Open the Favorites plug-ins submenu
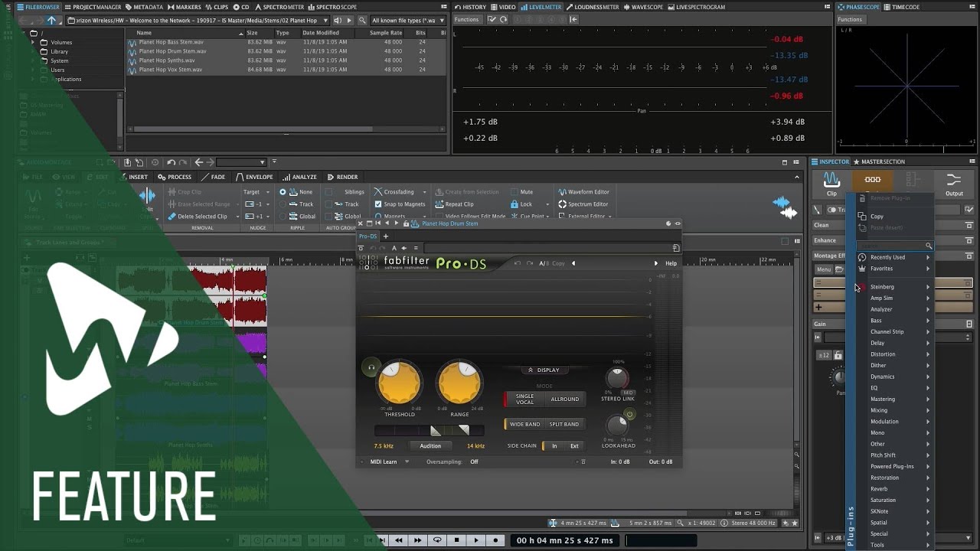This screenshot has height=551, width=980. (x=894, y=269)
